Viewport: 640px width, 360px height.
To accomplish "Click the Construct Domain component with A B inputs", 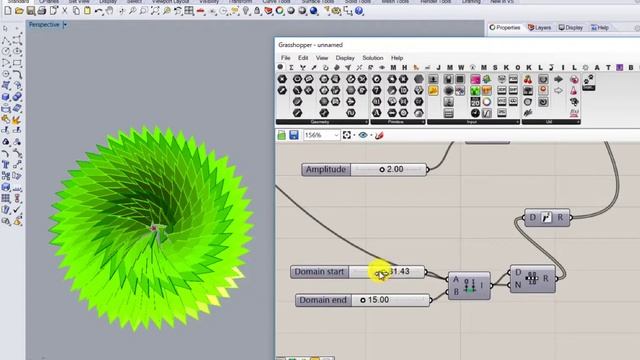I will (469, 286).
